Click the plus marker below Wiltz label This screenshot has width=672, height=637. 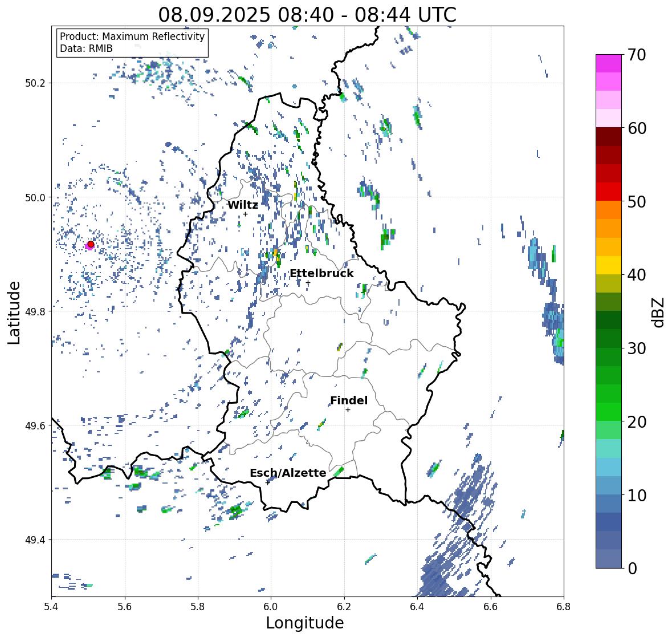[245, 214]
